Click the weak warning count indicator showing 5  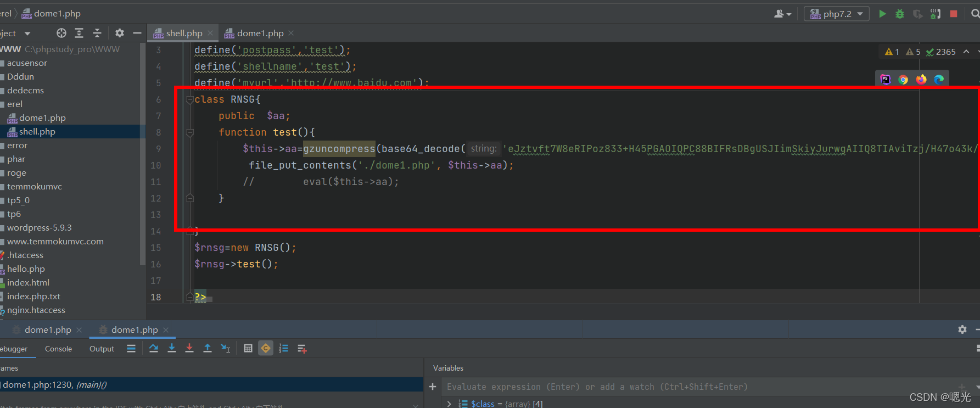point(913,52)
